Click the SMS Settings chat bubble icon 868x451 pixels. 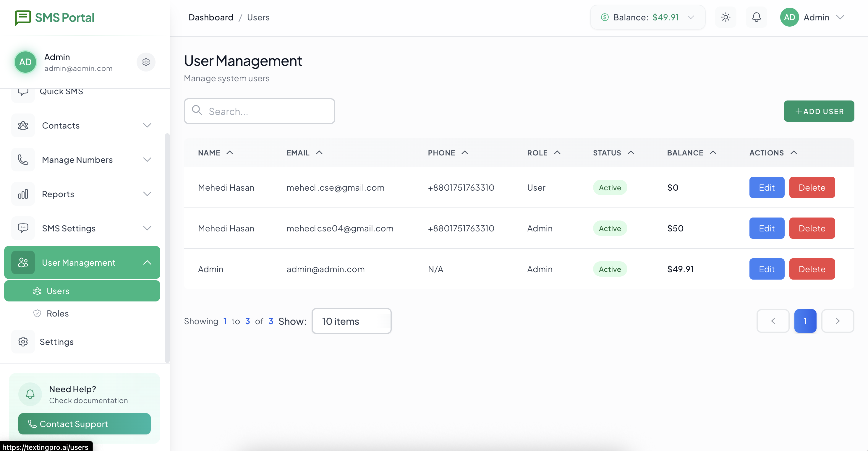(23, 228)
